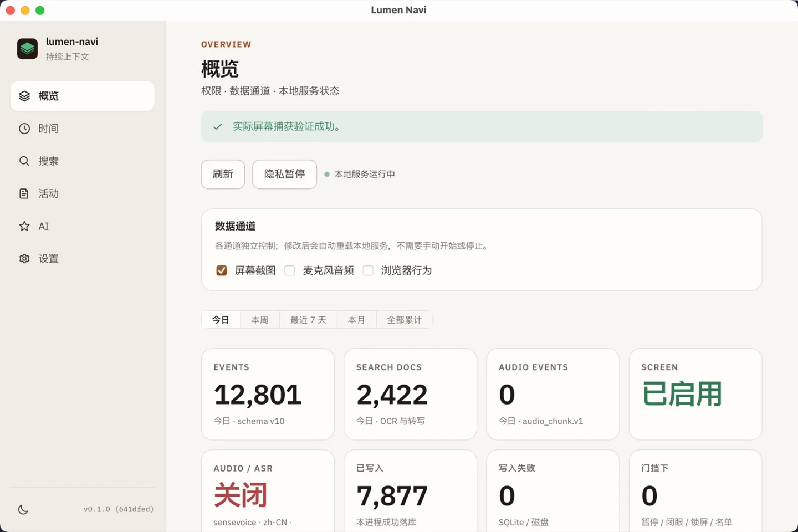798x532 pixels.
Task: Click the 隐私暂停 button
Action: click(x=284, y=174)
